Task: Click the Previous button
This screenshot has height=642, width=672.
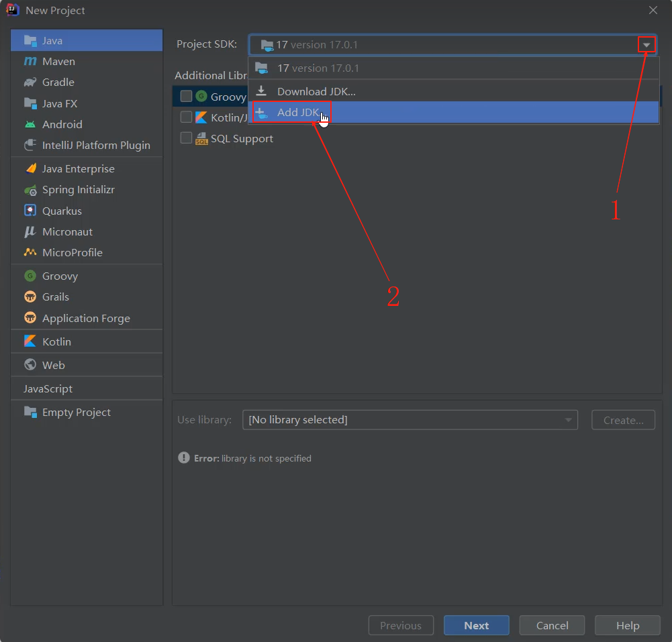Action: pos(401,625)
